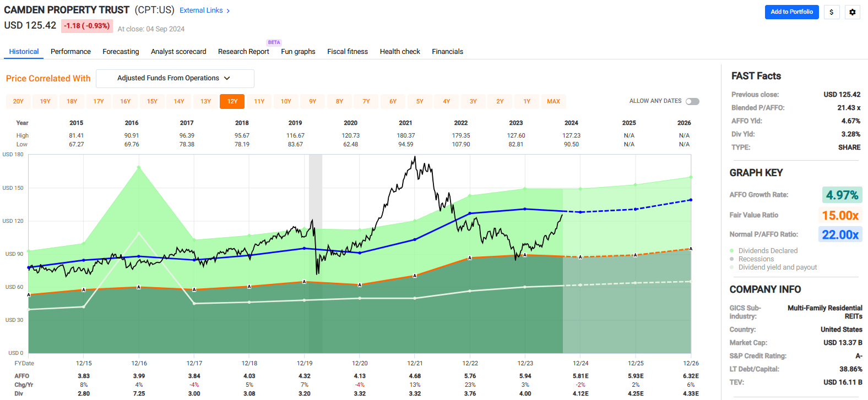This screenshot has height=400, width=868.
Task: Click the Blended P/AFFO value 21.43 x
Action: [x=849, y=108]
